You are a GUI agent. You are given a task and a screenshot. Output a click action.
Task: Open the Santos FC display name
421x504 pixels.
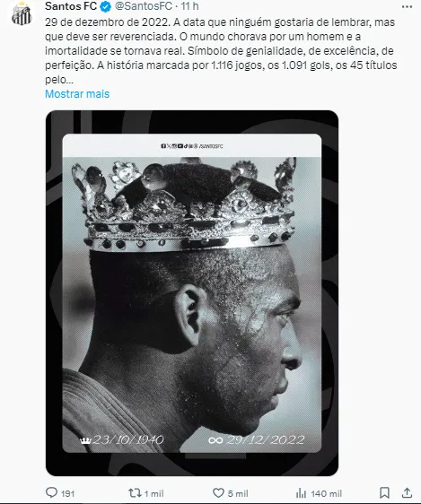tap(71, 6)
